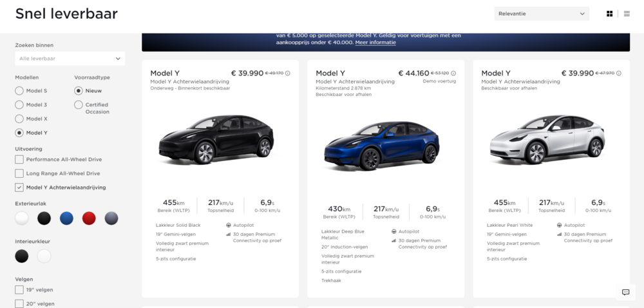The width and height of the screenshot is (644, 308).
Task: Open the white Model Y car image
Action: 547,140
